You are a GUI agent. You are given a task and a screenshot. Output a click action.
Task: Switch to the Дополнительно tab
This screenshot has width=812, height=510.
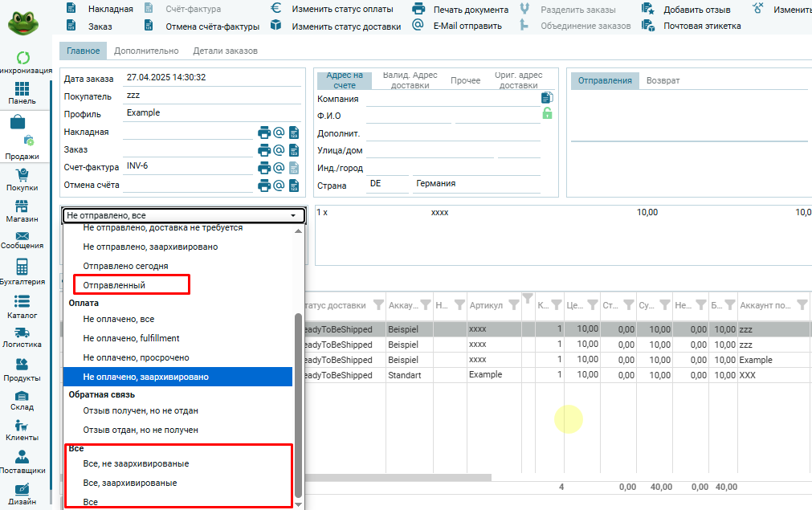[146, 51]
